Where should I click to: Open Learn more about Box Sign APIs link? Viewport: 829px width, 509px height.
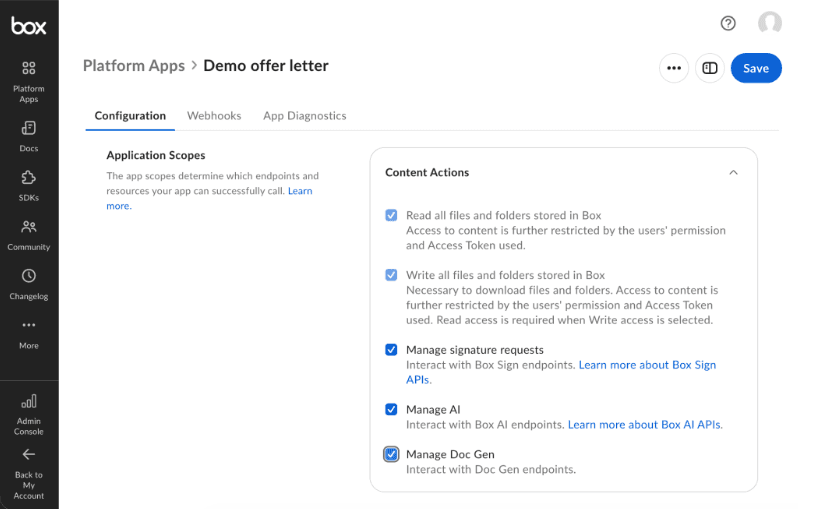click(x=647, y=365)
